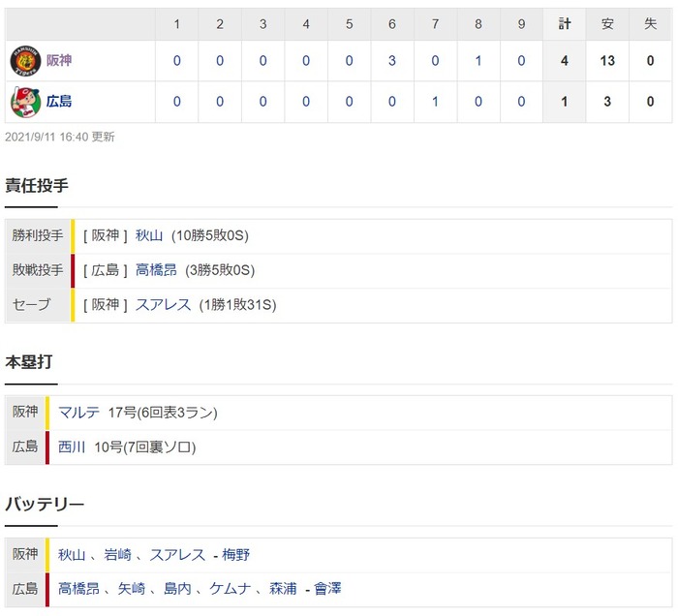Open 森浦 in the Hiroshima battery list
This screenshot has width=678, height=616.
point(283,589)
